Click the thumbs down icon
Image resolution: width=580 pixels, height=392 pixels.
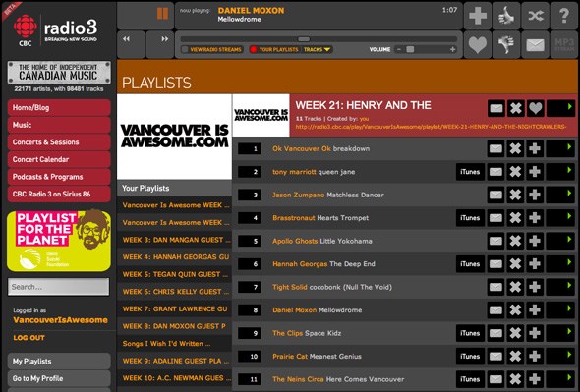coord(506,45)
